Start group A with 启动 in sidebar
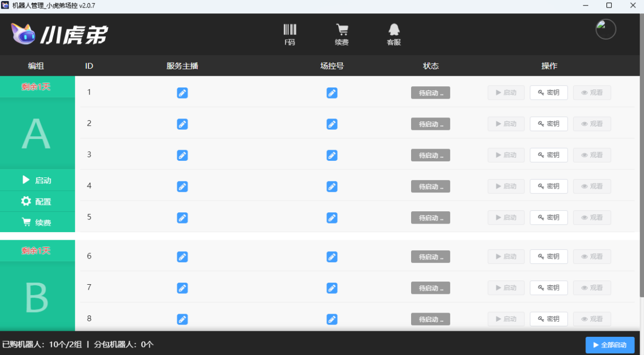Screen dimensions: 644x355 37,180
